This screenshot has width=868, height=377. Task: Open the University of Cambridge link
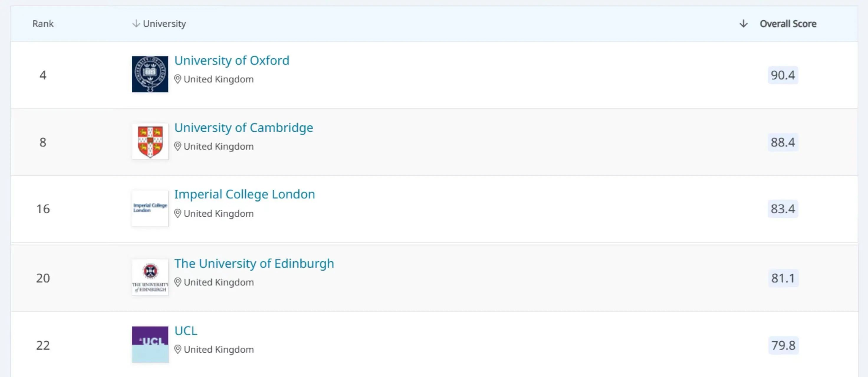243,128
